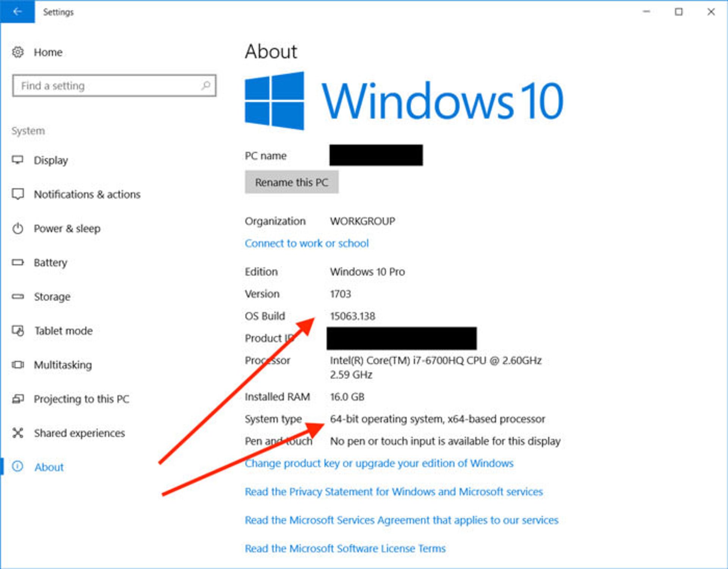The image size is (728, 569).
Task: Select the About sidebar entry
Action: (x=49, y=467)
